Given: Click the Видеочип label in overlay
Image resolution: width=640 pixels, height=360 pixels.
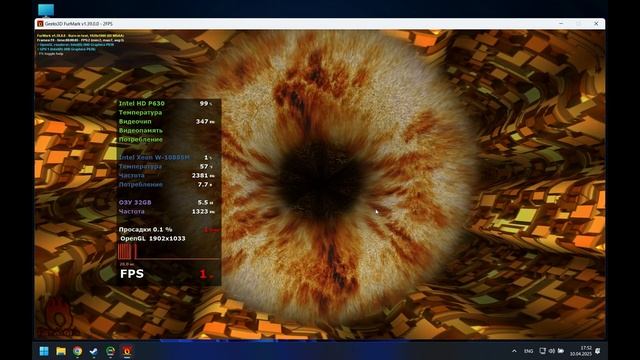Looking at the screenshot, I should coord(135,122).
